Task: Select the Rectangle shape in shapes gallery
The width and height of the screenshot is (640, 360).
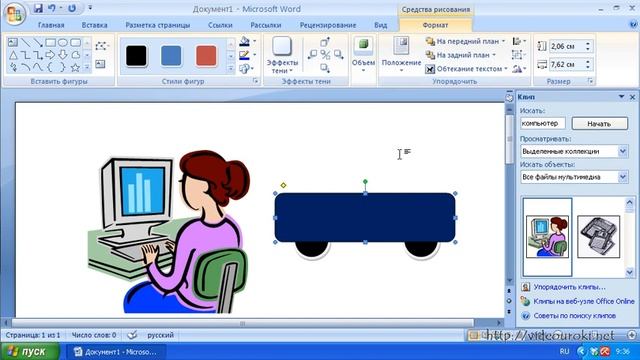Action: coord(51,42)
